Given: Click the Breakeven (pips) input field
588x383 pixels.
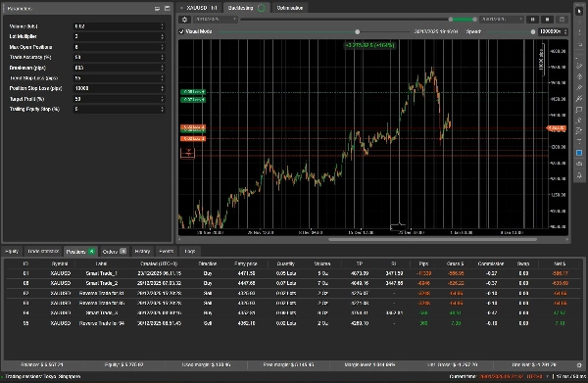Looking at the screenshot, I should pyautogui.click(x=119, y=68).
